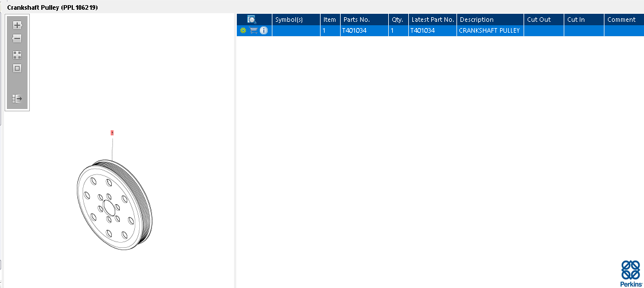Sort by Item column header

tap(330, 20)
